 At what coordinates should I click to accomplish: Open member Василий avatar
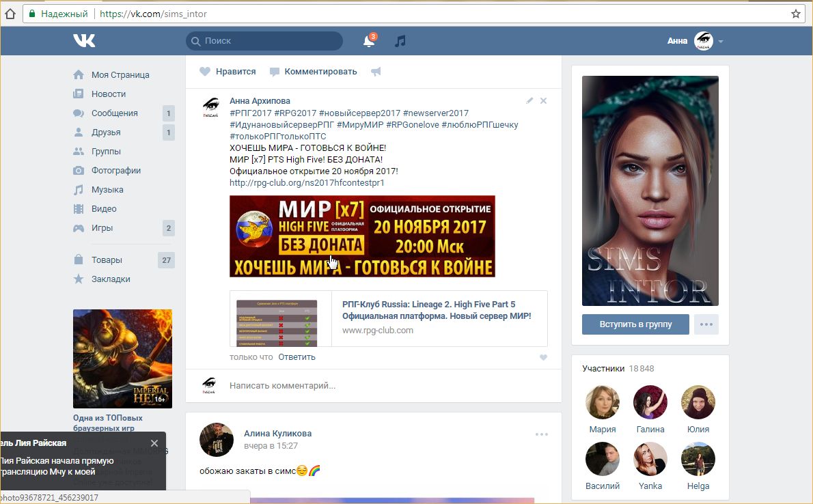point(603,459)
